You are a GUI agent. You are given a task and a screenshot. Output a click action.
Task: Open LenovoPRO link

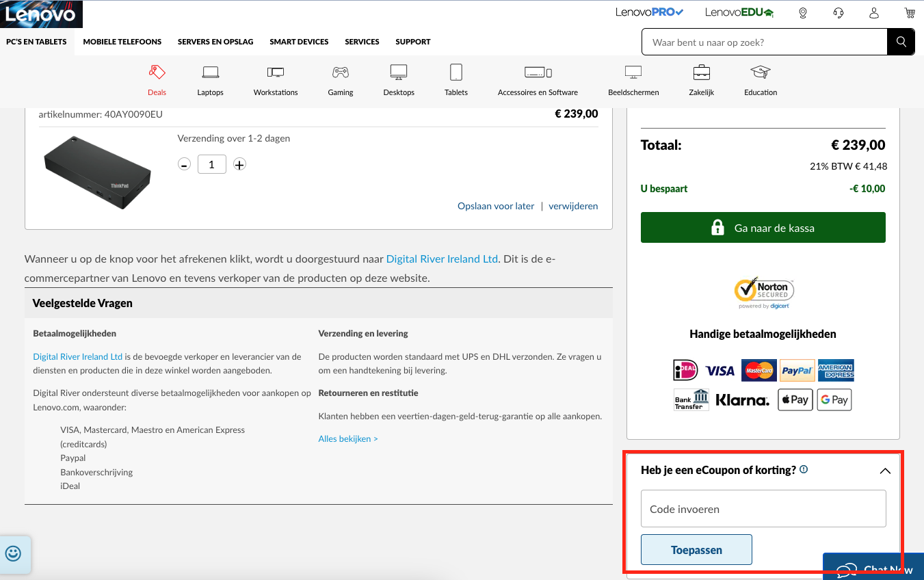tap(650, 12)
